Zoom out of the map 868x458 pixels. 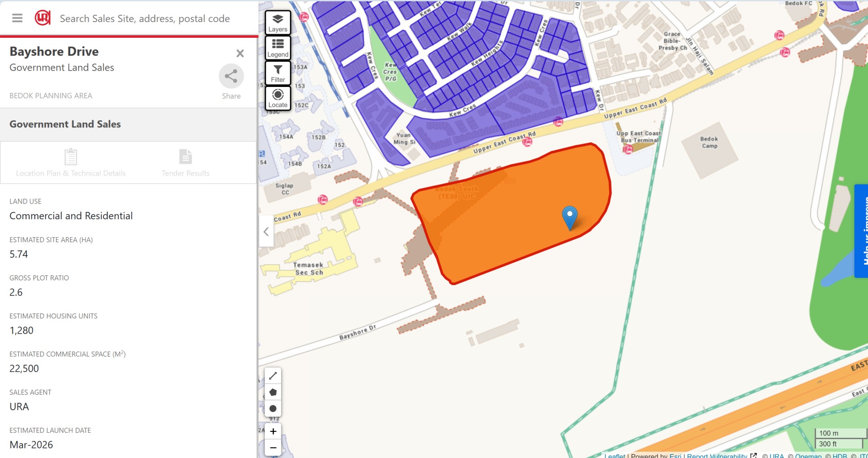click(273, 448)
